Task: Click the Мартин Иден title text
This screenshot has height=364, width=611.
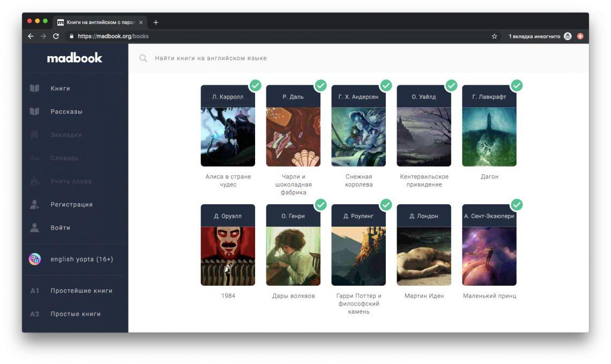Action: (424, 296)
